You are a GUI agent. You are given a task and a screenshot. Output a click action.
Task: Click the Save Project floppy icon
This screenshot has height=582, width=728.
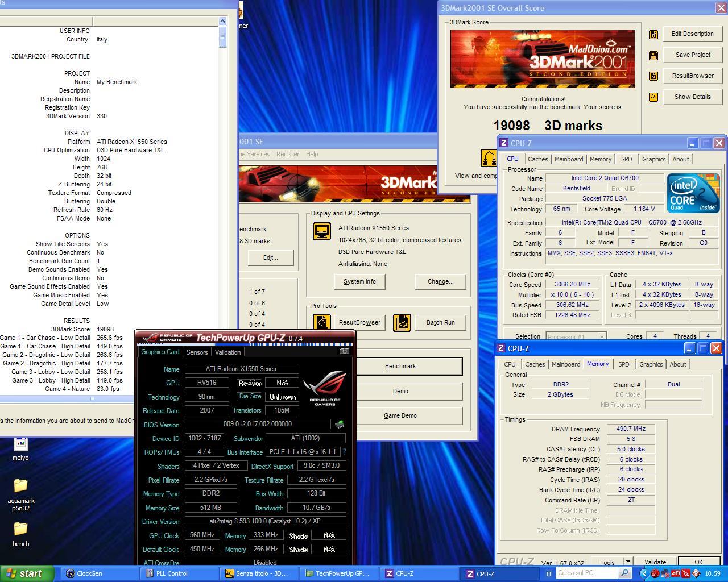click(653, 55)
